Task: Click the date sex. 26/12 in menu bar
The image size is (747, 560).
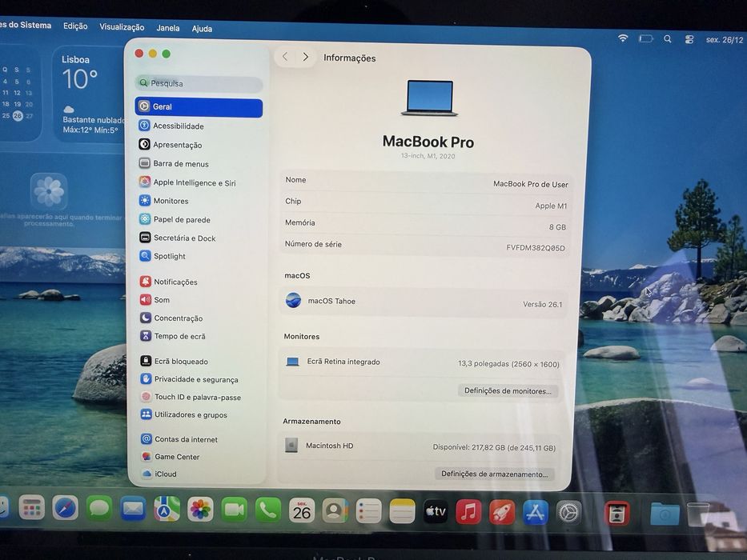Action: pyautogui.click(x=725, y=40)
